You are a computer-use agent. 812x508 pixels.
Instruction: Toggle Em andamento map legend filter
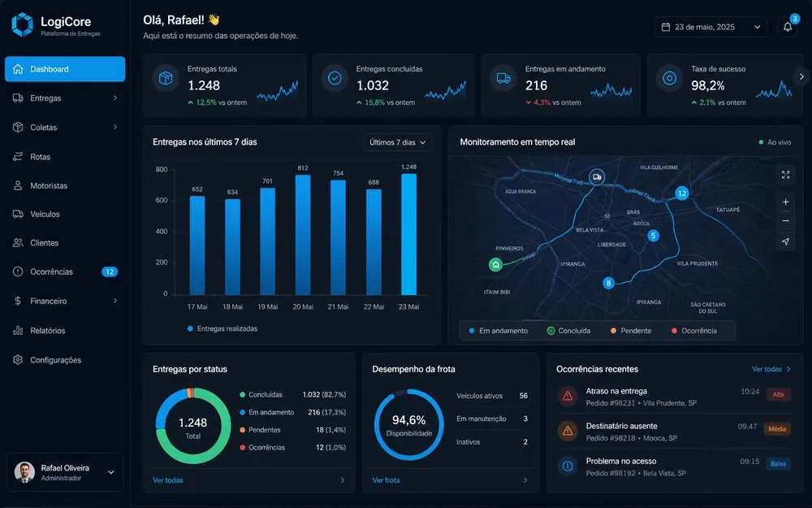(x=498, y=331)
